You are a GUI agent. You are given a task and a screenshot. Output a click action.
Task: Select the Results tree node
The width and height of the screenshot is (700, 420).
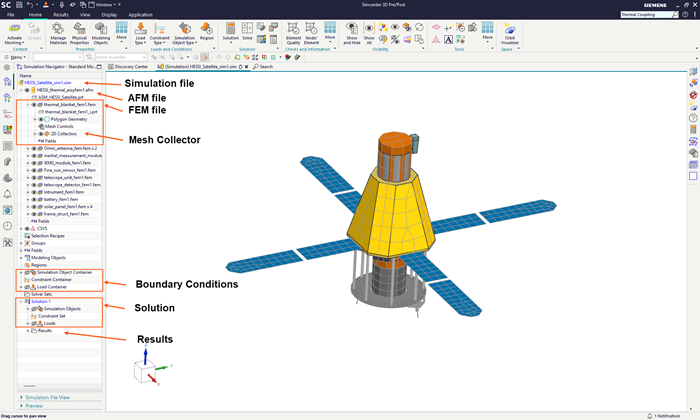45,331
